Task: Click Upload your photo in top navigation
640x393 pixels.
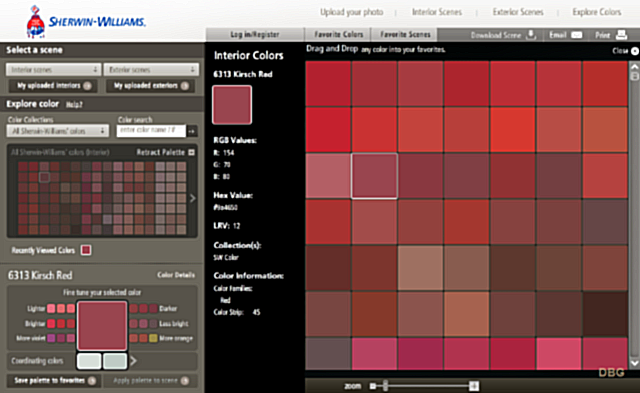Action: point(351,12)
